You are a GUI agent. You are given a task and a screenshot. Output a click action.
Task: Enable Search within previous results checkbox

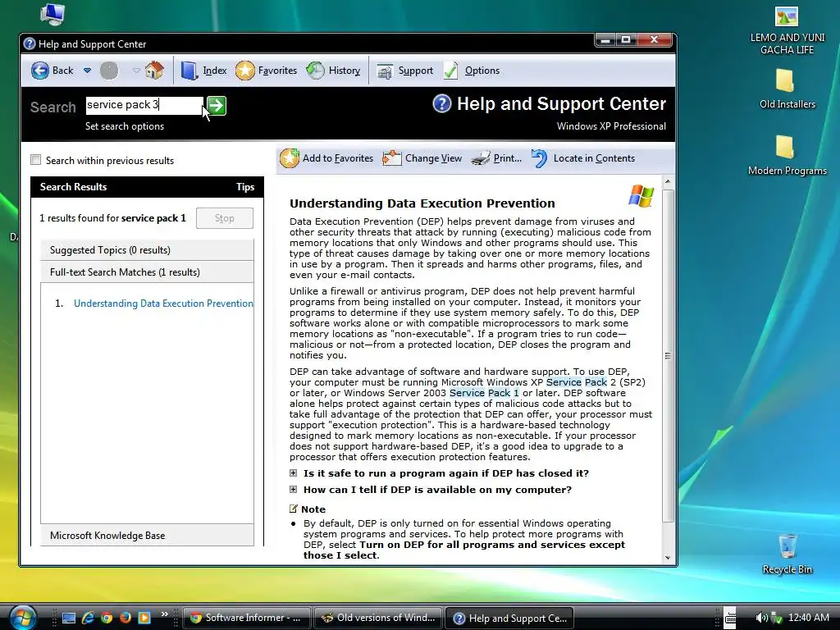coord(36,160)
